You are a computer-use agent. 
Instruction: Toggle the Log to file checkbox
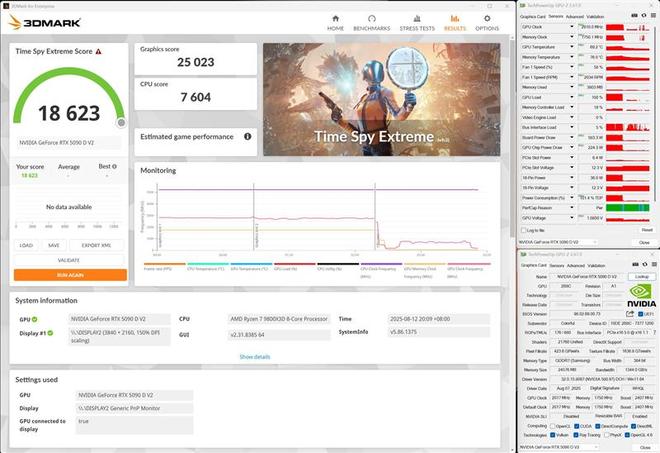click(523, 230)
